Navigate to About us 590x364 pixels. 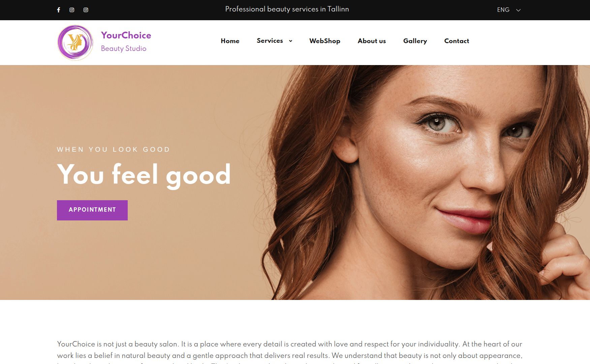(372, 41)
